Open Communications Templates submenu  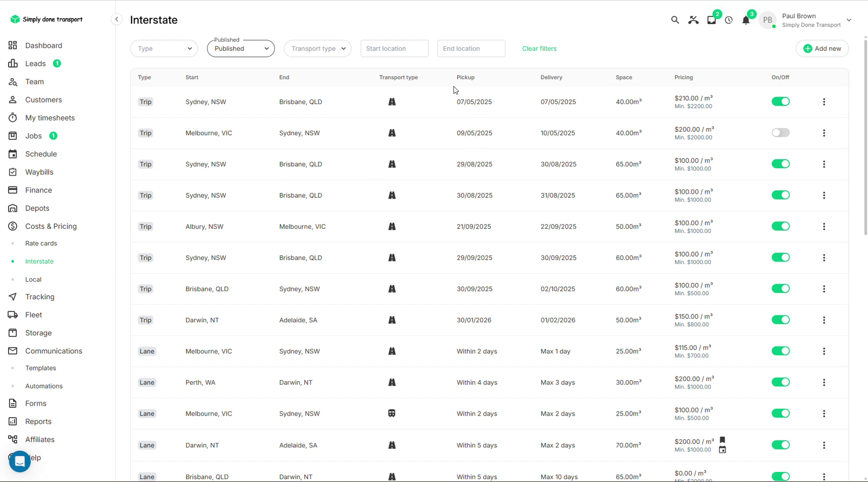point(40,368)
